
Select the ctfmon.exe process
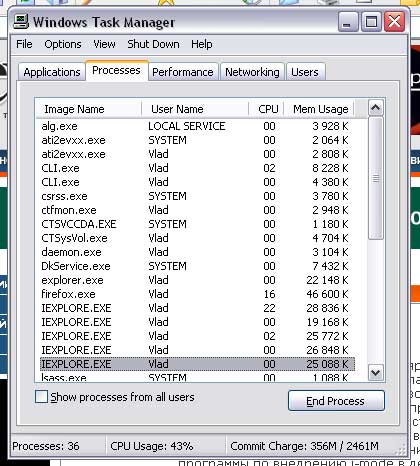(x=197, y=210)
